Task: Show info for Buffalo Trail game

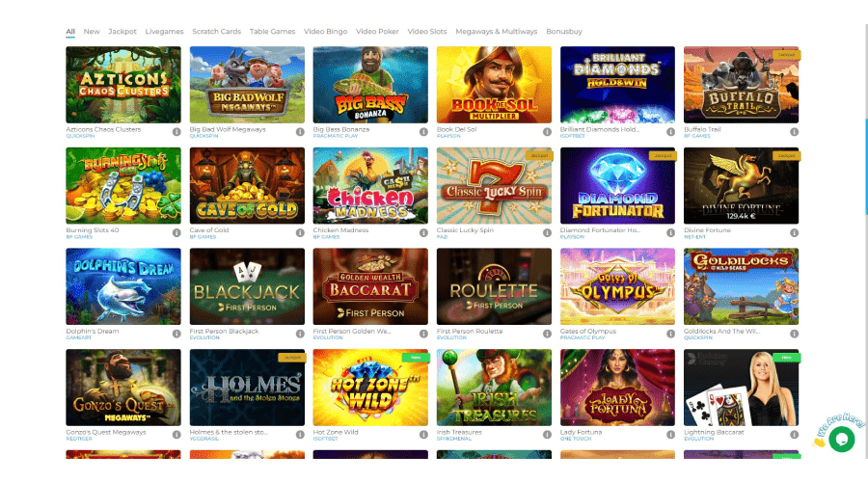Action: [x=794, y=132]
